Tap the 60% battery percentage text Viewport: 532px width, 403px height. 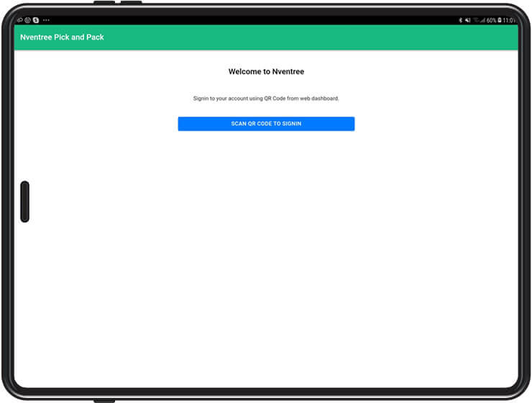pos(492,20)
